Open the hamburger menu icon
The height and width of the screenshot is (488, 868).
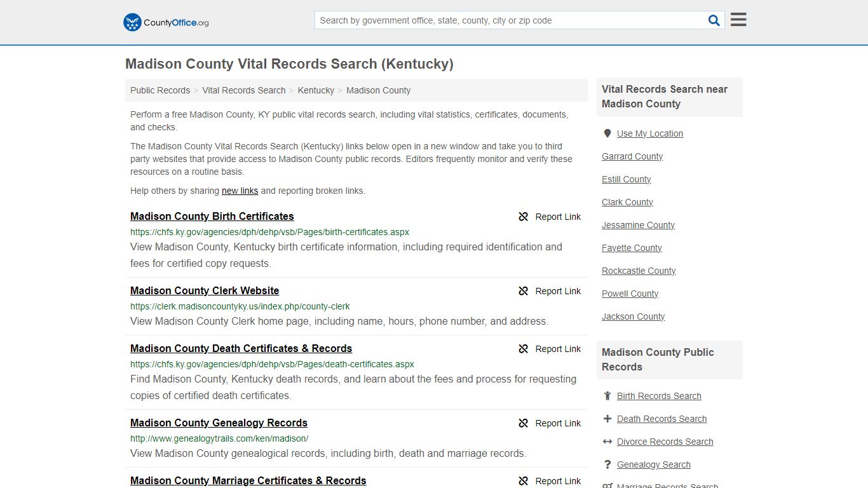[x=738, y=20]
